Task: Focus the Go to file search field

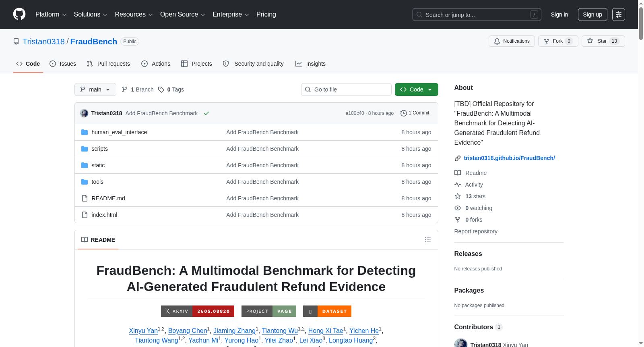Action: [346, 89]
